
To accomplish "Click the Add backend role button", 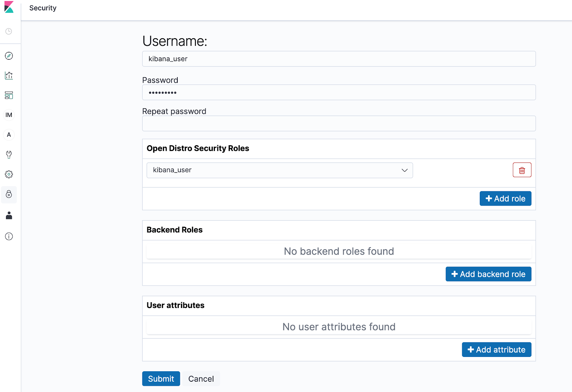I will coord(488,274).
